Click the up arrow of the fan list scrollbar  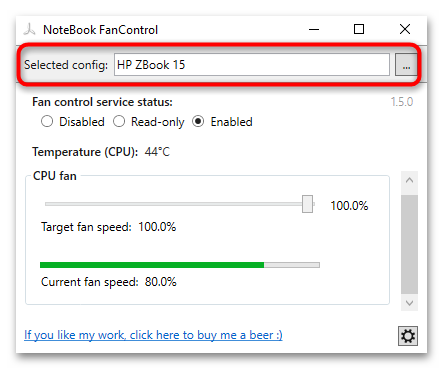(409, 181)
